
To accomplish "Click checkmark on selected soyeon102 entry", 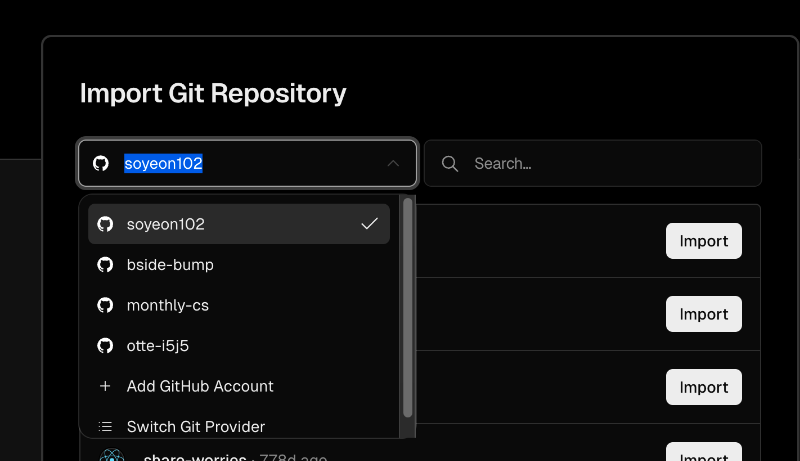I will coord(369,223).
